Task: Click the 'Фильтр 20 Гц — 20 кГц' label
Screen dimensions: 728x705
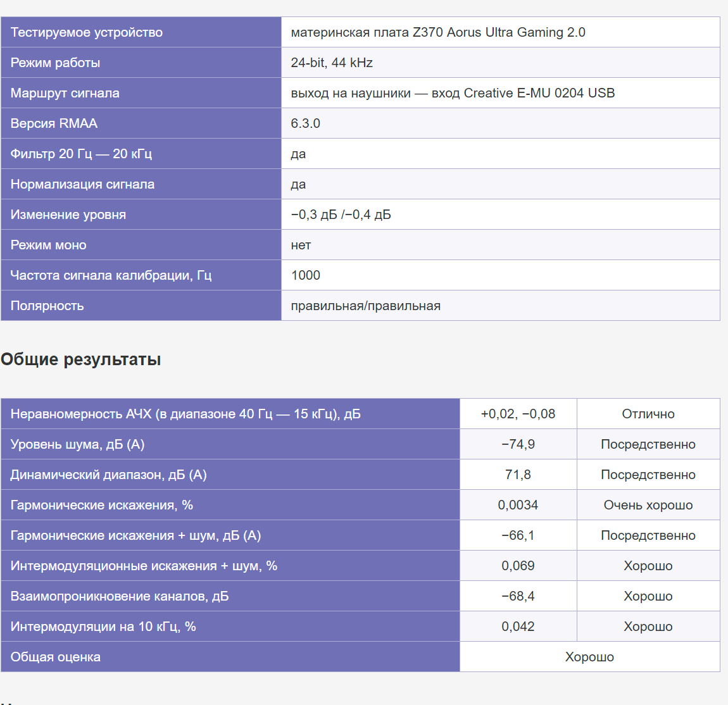Action: click(x=81, y=154)
